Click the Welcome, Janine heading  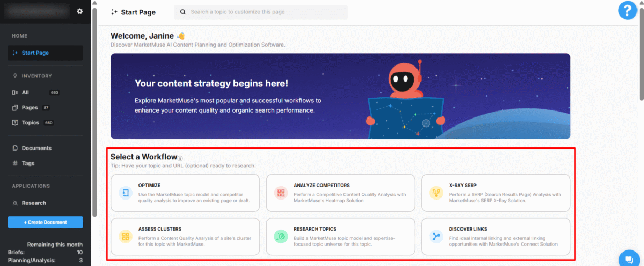(142, 36)
